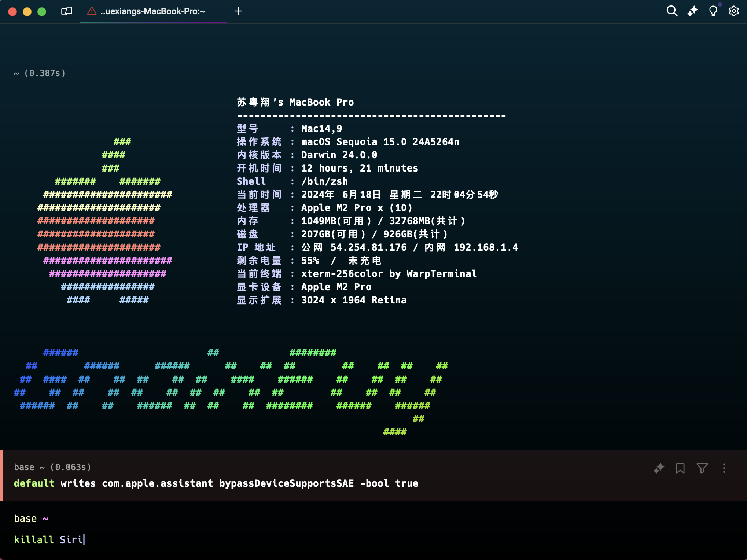The height and width of the screenshot is (560, 747).
Task: Open the Warp AI sparkles icon
Action: point(692,11)
